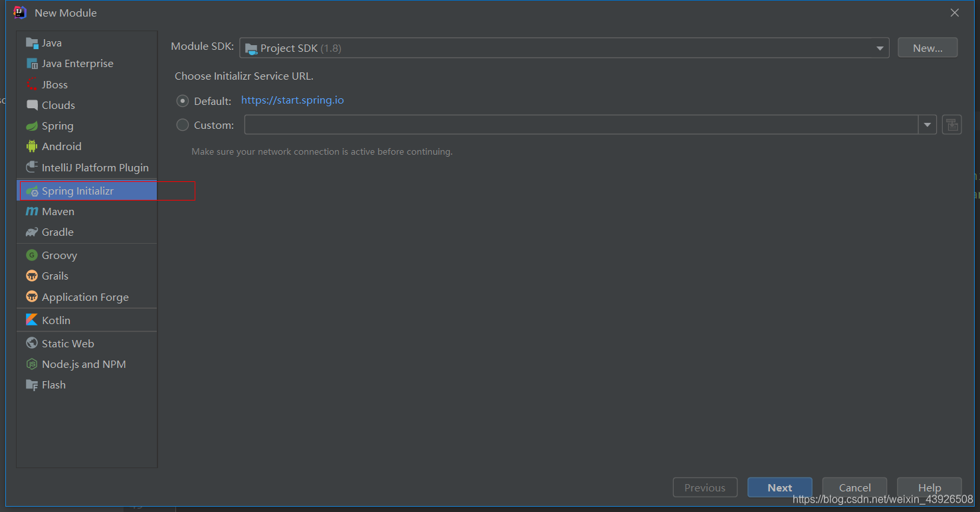Screen dimensions: 980x512
Task: Select the 'Flash' list entry
Action: (x=87, y=385)
